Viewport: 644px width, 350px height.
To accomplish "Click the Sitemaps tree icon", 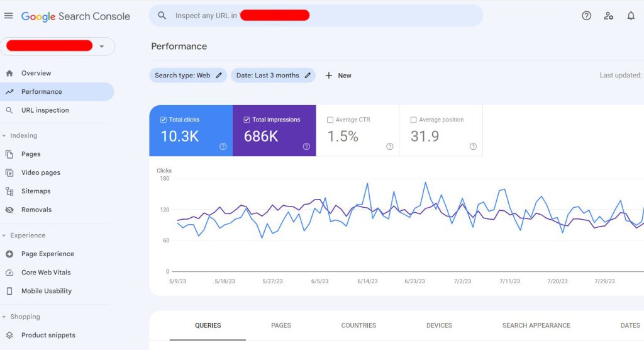I will pos(9,191).
